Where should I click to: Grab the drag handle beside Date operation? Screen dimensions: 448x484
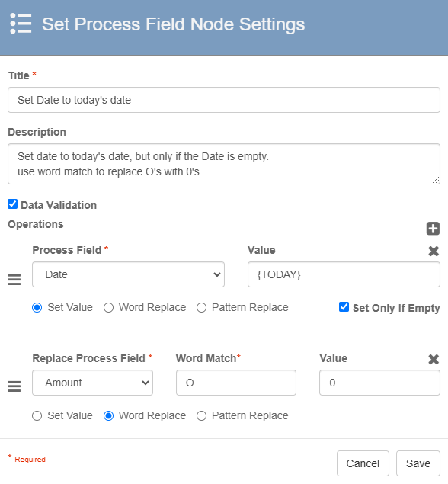(x=14, y=280)
